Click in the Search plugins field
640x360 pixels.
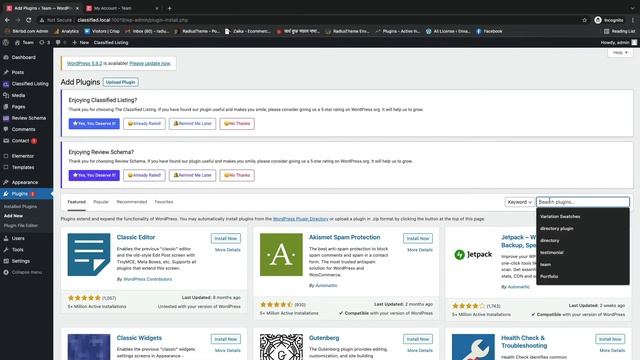[x=583, y=202]
